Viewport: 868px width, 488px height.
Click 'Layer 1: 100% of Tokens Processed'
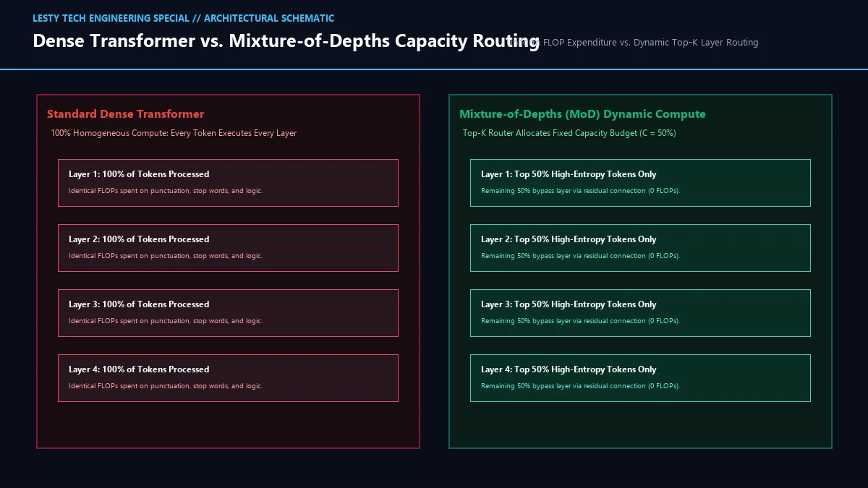click(139, 174)
